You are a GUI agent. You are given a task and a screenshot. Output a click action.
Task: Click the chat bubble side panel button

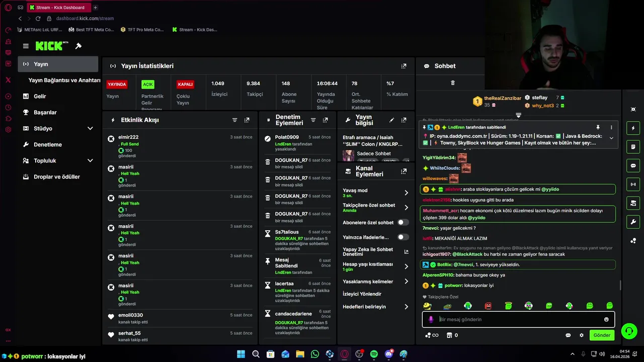[633, 165]
